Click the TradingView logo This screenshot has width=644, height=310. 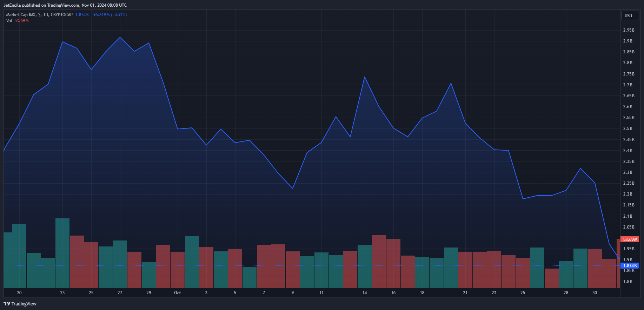(x=20, y=304)
